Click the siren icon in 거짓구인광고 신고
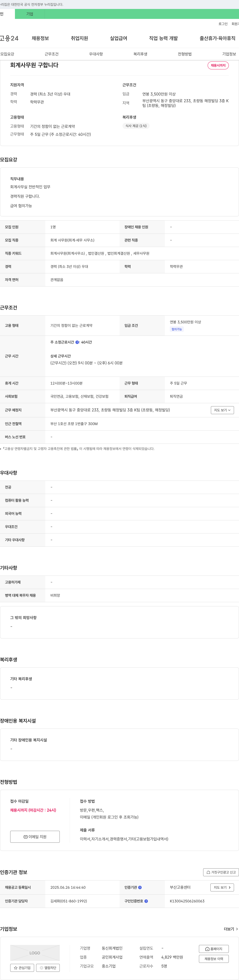239x980 pixels. [x=208, y=872]
